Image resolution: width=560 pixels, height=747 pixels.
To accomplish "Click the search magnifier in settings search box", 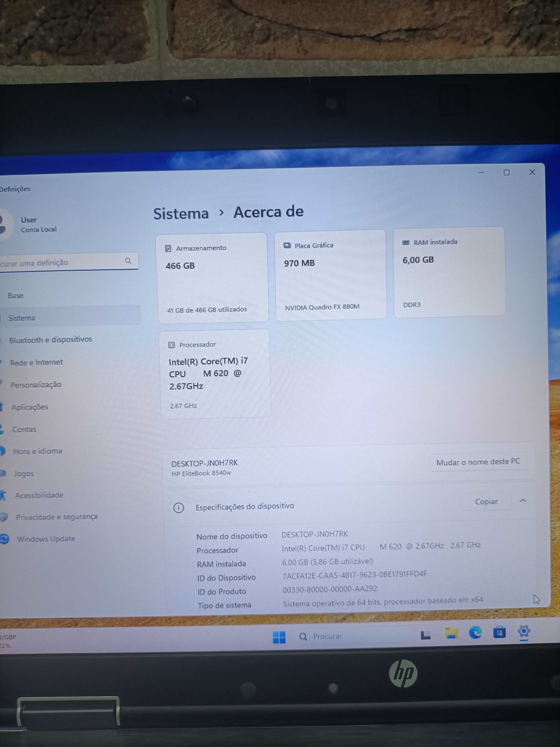I will (x=128, y=261).
